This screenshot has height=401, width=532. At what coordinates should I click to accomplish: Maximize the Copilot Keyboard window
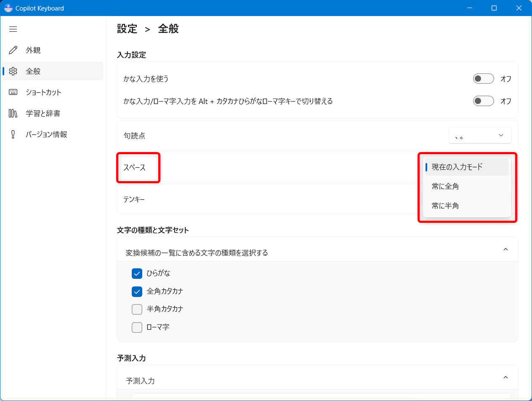[495, 8]
